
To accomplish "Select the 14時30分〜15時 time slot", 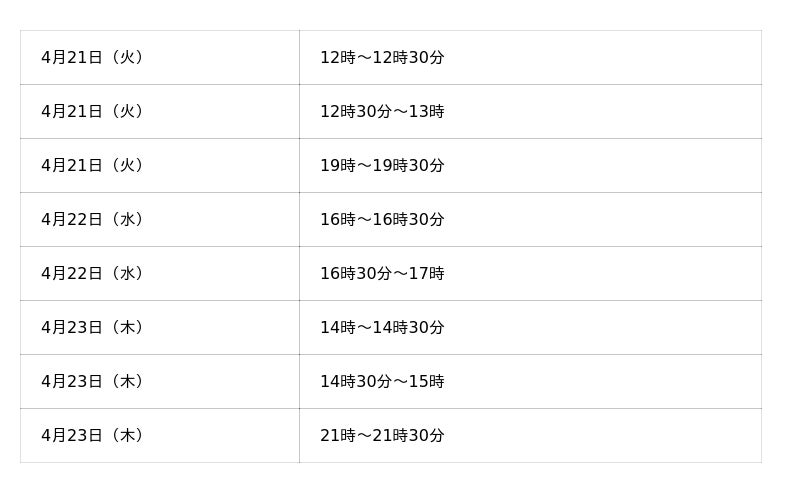I will (x=382, y=382).
